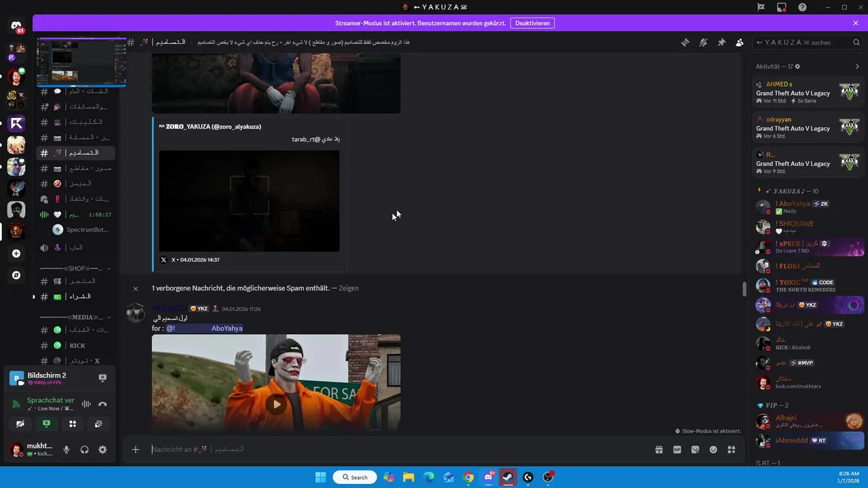Add a server plus icon
The width and height of the screenshot is (868, 488).
click(x=16, y=253)
